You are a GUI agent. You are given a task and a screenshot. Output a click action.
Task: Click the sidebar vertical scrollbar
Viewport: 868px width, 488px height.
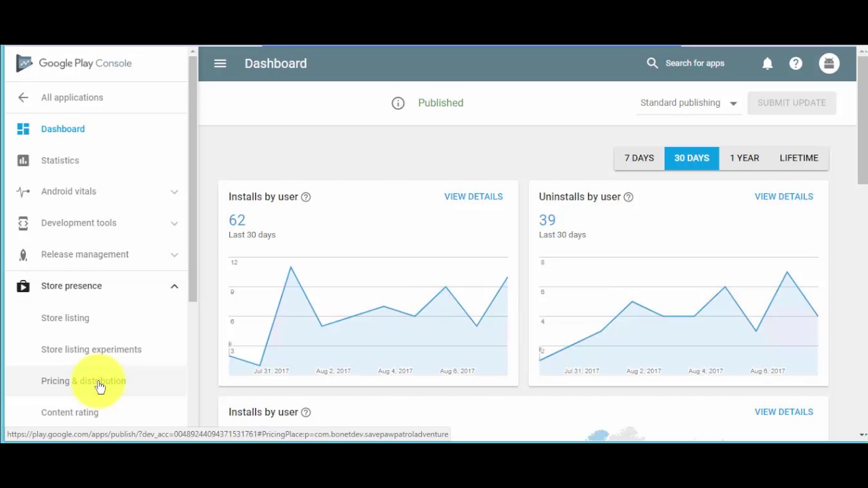pyautogui.click(x=193, y=180)
